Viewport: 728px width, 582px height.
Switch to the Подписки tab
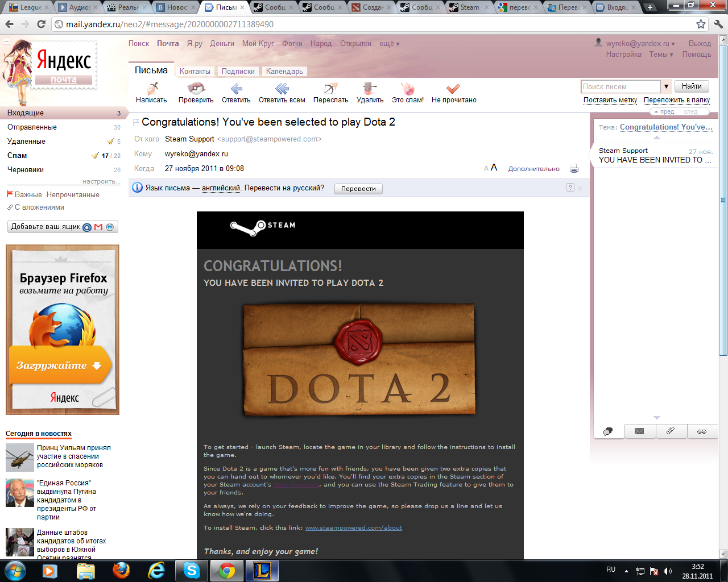pyautogui.click(x=238, y=72)
